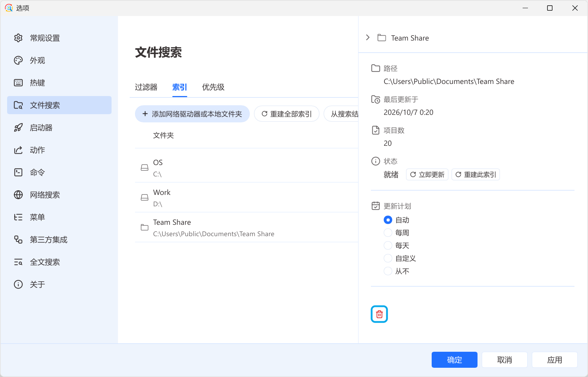Click 添加网络驱动器或本地文件夹 button
The height and width of the screenshot is (377, 588).
click(192, 114)
